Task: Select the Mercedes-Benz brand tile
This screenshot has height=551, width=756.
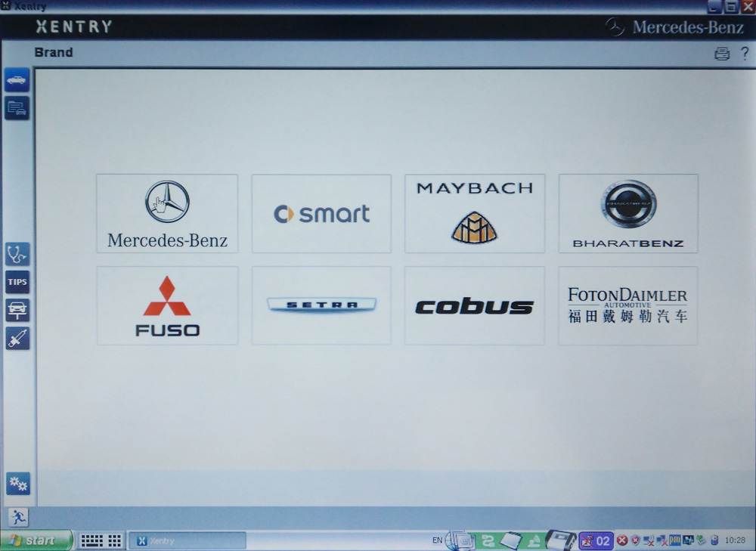Action: [167, 214]
